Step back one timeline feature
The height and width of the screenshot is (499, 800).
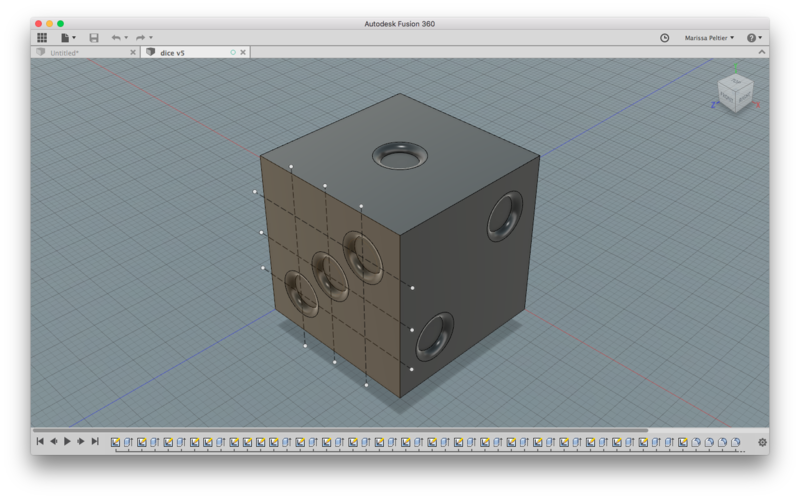point(54,441)
